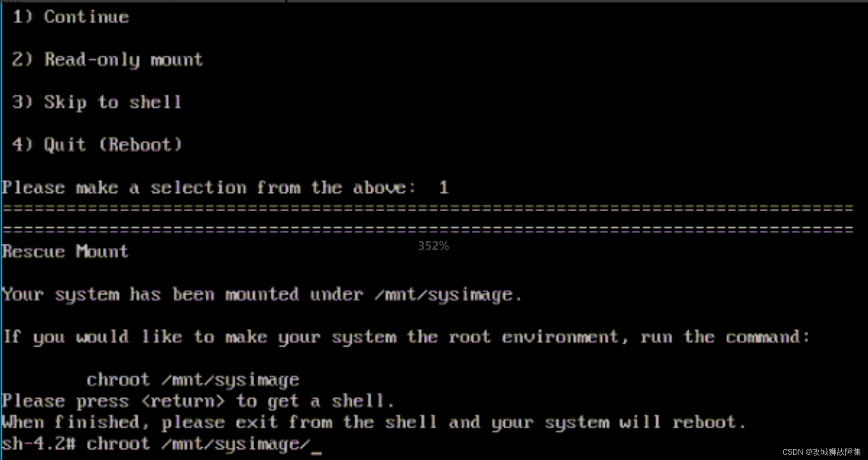Toggle continue boot option
The height and width of the screenshot is (460, 868).
click(x=65, y=17)
